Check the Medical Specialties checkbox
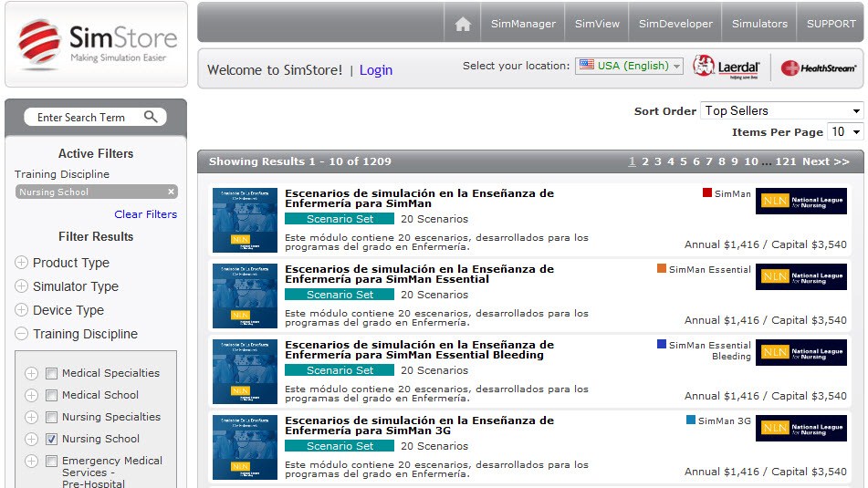The image size is (868, 488). [51, 373]
